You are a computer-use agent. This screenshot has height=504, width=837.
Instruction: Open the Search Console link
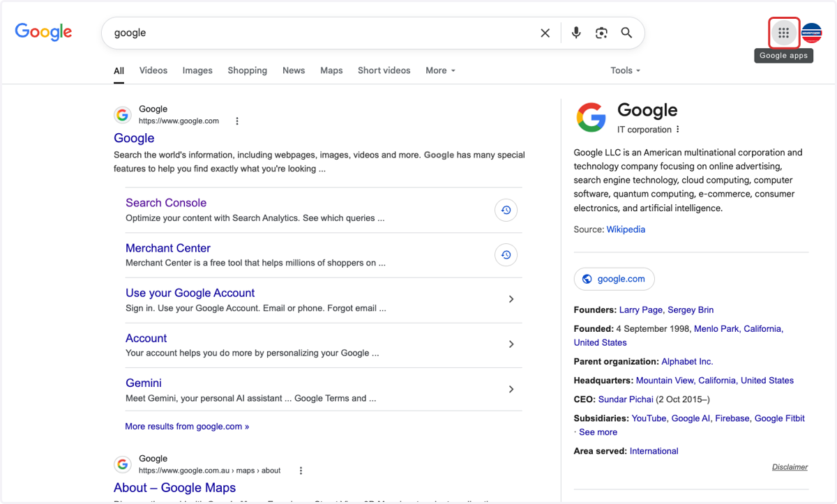[x=166, y=203]
